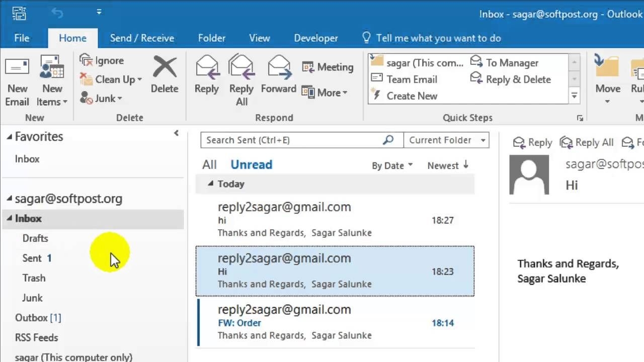Show Unread messages filter
Viewport: 644px width, 362px height.
251,165
